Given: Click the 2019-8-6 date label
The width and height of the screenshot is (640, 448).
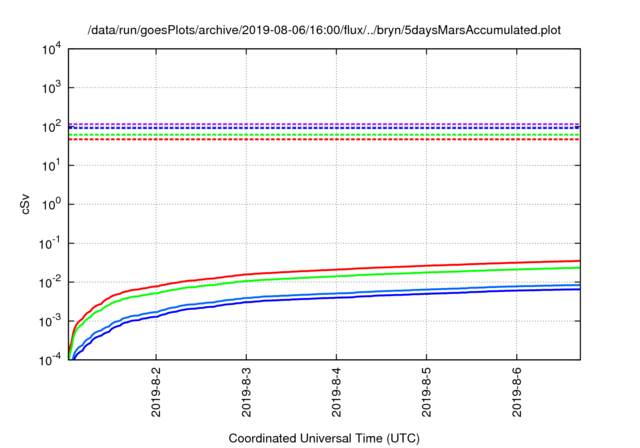Looking at the screenshot, I should [x=517, y=392].
